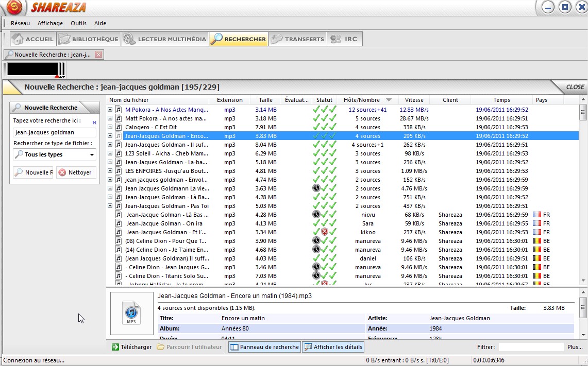Click the search query input field
Viewport: 588px width, 366px height.
point(55,132)
